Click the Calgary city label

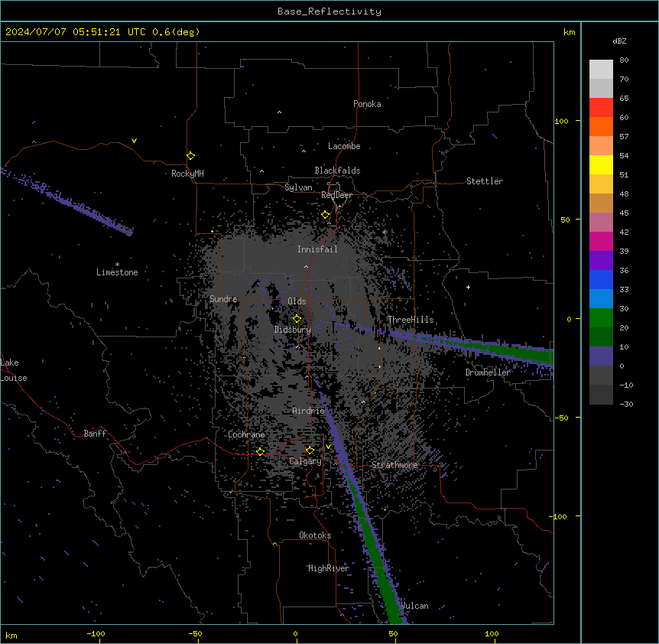coord(305,461)
